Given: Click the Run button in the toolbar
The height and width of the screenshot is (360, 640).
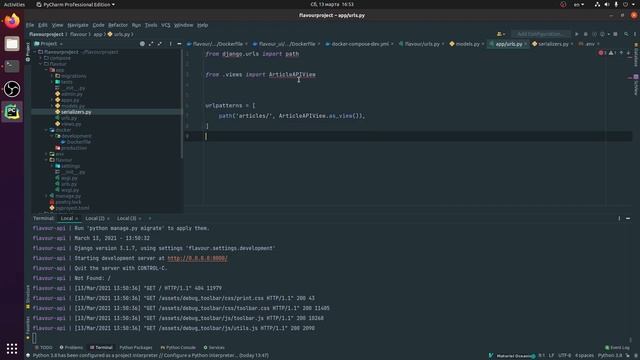Looking at the screenshot, I should pyautogui.click(x=577, y=34).
